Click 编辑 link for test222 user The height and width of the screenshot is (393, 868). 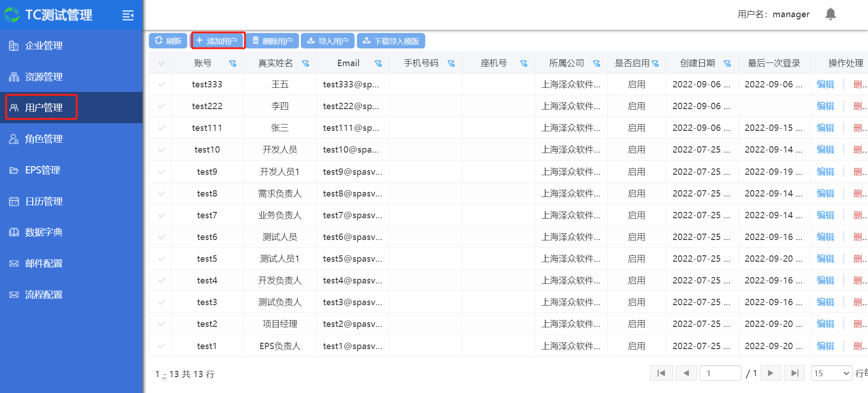click(x=825, y=106)
